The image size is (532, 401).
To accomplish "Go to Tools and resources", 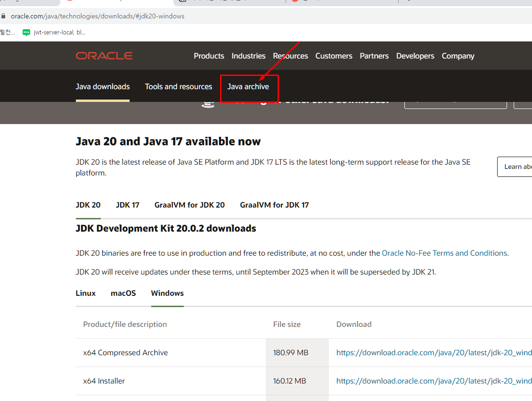I will pyautogui.click(x=179, y=87).
